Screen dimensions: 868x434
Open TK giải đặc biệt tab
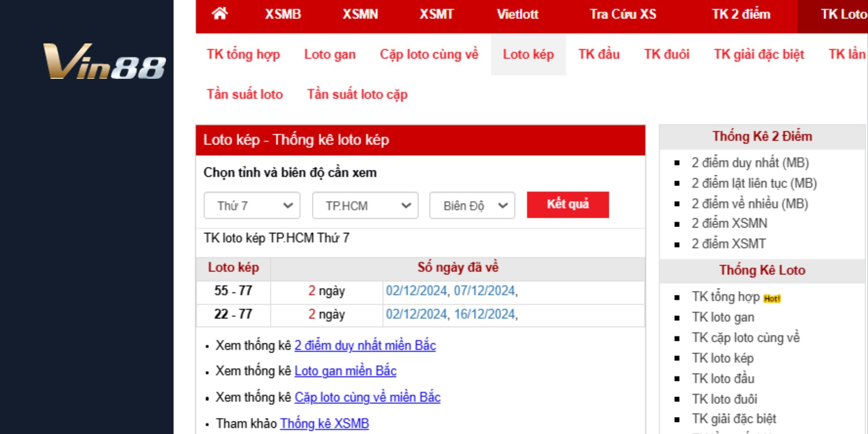pos(759,55)
